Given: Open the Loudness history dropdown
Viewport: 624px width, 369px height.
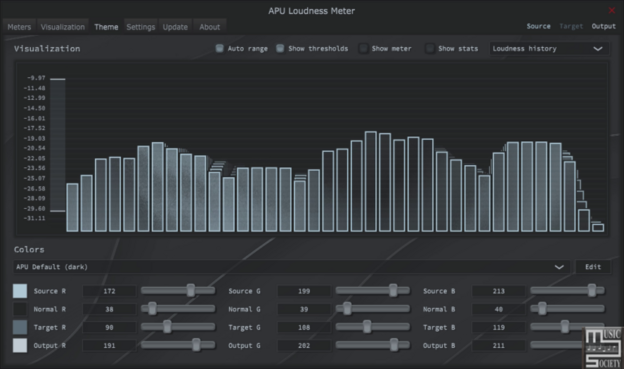Looking at the screenshot, I should coord(549,49).
